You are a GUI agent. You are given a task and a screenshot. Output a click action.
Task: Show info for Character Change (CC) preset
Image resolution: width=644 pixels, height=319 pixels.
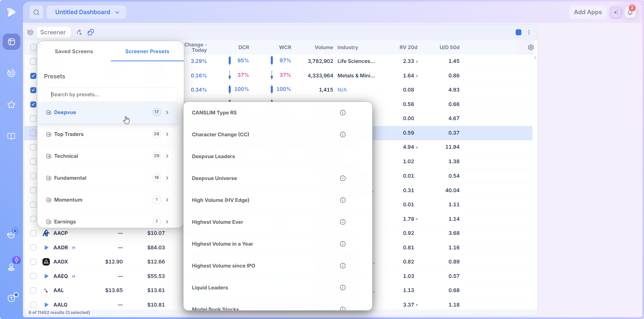click(x=343, y=135)
